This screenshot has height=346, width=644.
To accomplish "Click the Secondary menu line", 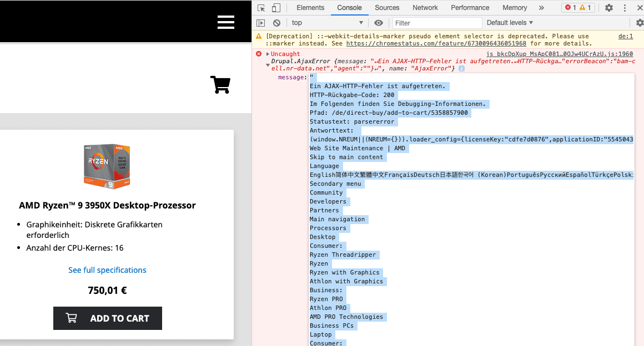I will (335, 184).
